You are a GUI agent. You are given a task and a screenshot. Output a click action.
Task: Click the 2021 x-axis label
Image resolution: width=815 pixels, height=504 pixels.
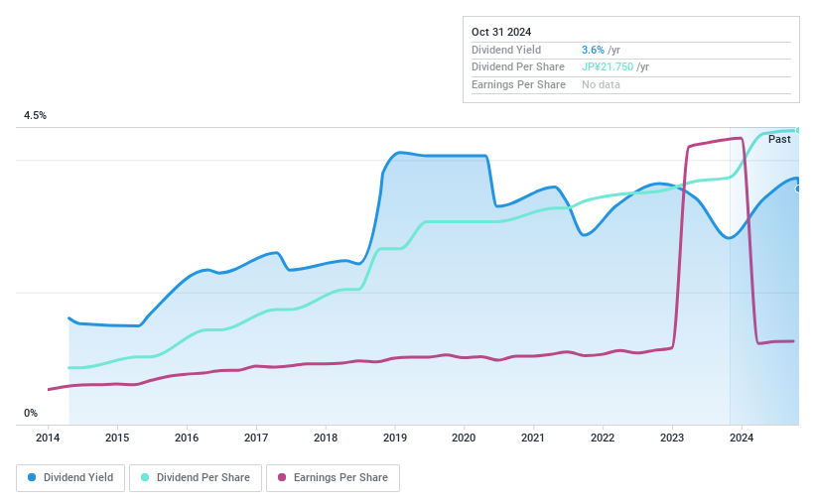click(x=533, y=438)
